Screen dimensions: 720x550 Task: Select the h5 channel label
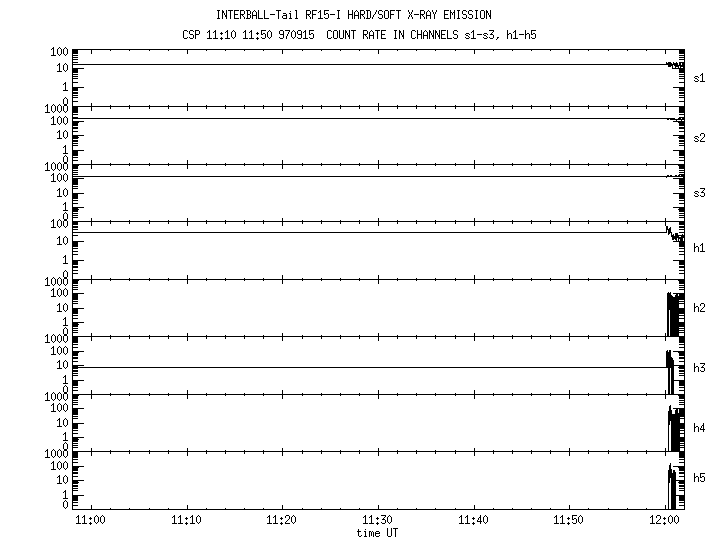click(699, 478)
